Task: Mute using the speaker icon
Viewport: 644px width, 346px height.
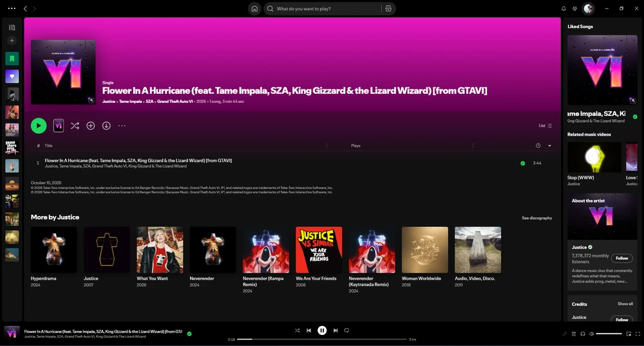Action: pyautogui.click(x=591, y=334)
